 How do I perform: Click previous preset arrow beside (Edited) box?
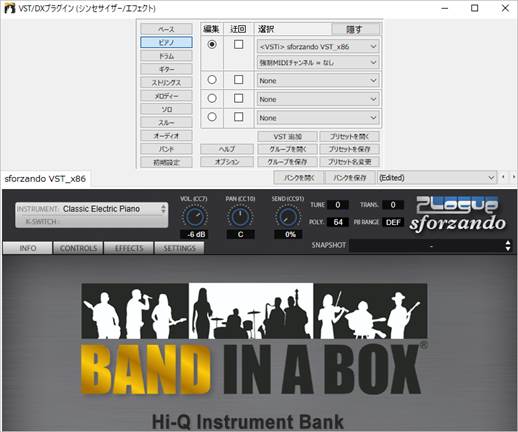point(503,177)
